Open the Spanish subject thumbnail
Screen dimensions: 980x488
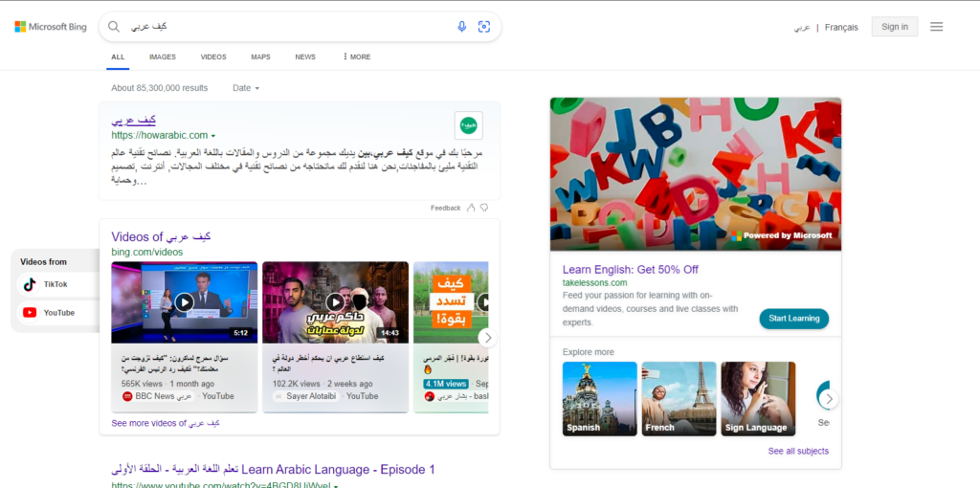(600, 399)
